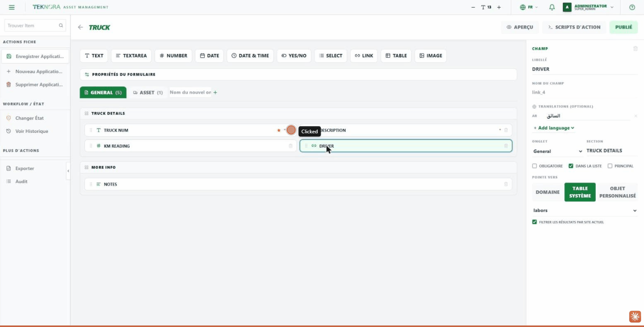Expand PROPRIÉTÉS DU FORMULAIRE panel
644x327 pixels.
[298, 75]
